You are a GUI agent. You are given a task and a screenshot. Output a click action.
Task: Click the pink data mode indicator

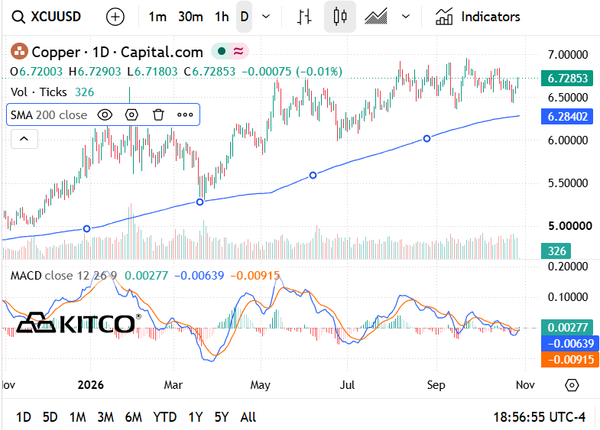tap(239, 51)
